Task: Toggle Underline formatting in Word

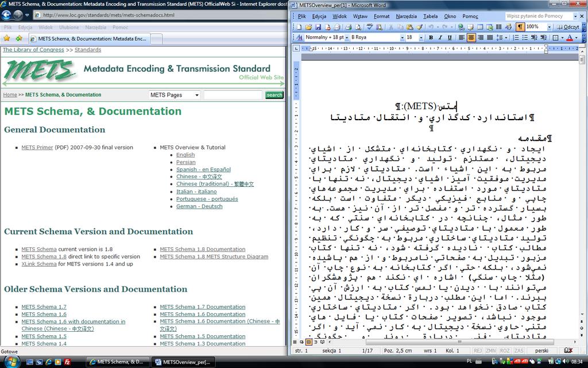Action: tap(450, 37)
